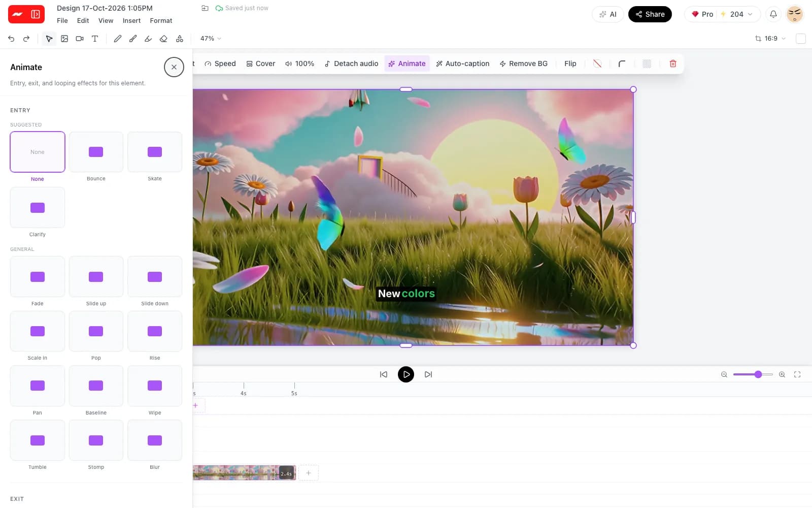Select the video clip in timeline
The image size is (812, 508).
(244, 472)
